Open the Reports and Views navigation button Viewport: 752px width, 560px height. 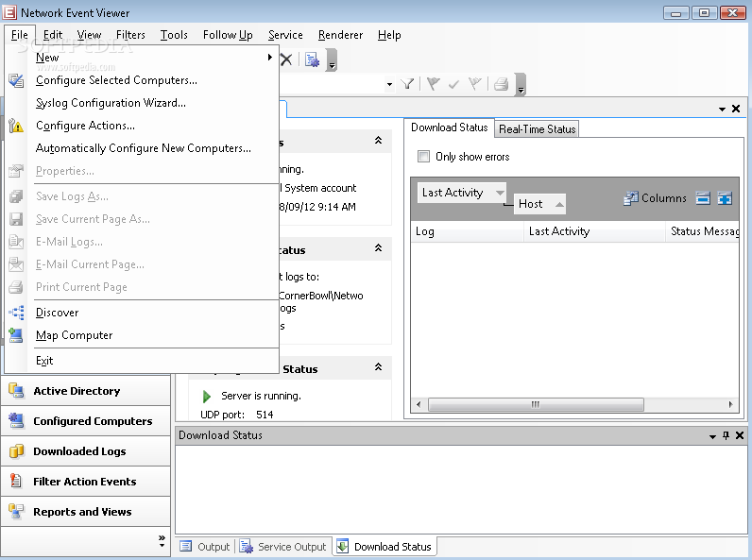(85, 512)
